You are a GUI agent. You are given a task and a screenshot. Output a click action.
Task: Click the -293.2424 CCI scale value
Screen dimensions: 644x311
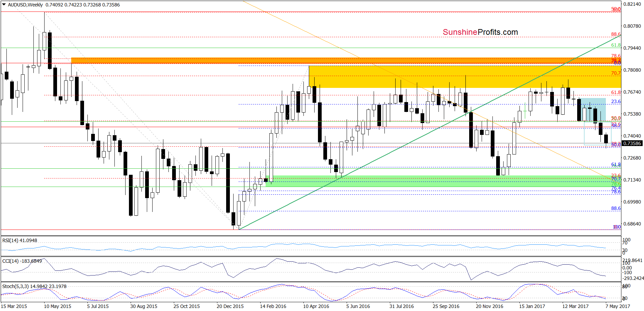click(634, 278)
